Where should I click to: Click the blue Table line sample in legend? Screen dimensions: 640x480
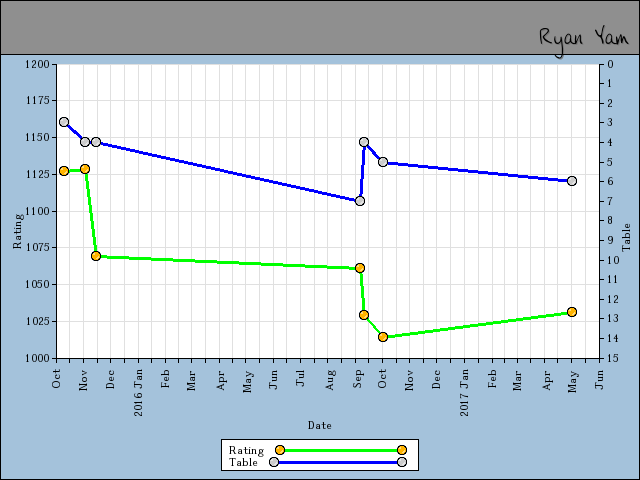(338, 462)
